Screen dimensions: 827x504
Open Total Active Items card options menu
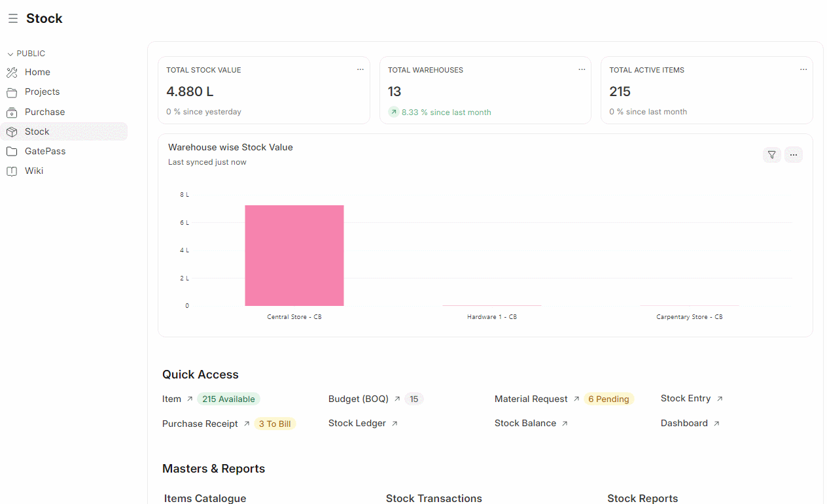[x=803, y=69]
